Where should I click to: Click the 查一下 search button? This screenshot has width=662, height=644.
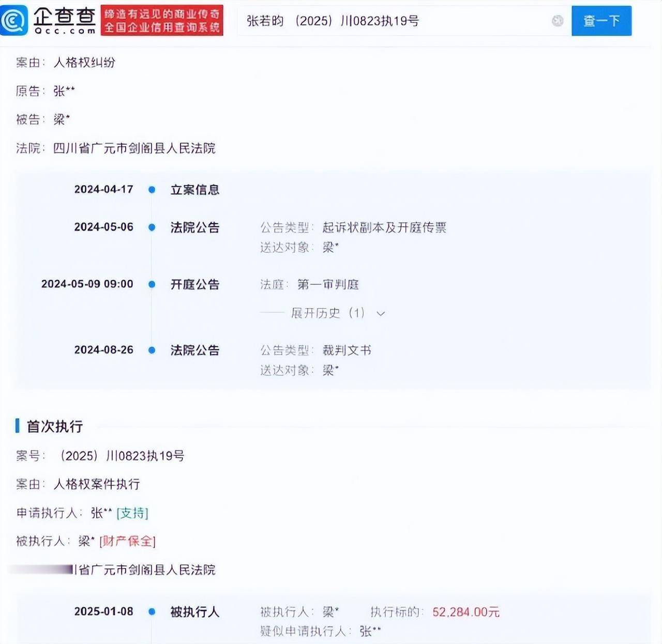point(601,21)
